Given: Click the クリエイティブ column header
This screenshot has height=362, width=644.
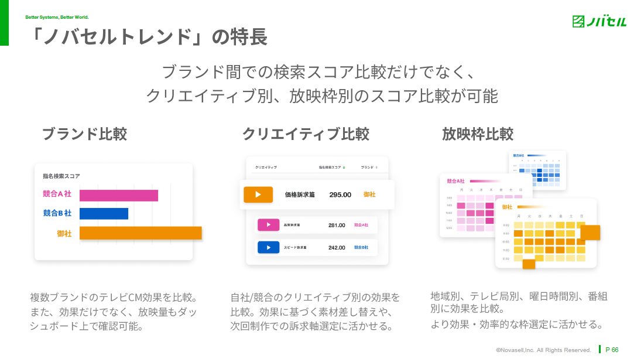Looking at the screenshot, I should pyautogui.click(x=266, y=168).
